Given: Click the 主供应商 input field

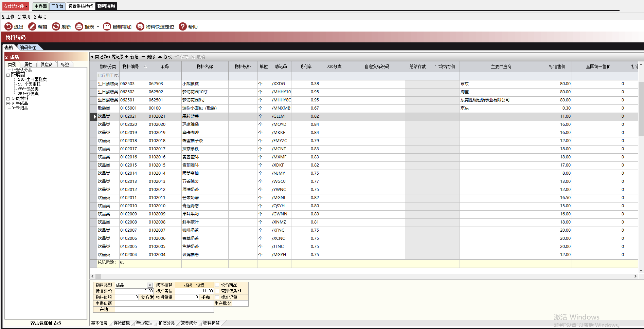Looking at the screenshot, I should 164,303.
